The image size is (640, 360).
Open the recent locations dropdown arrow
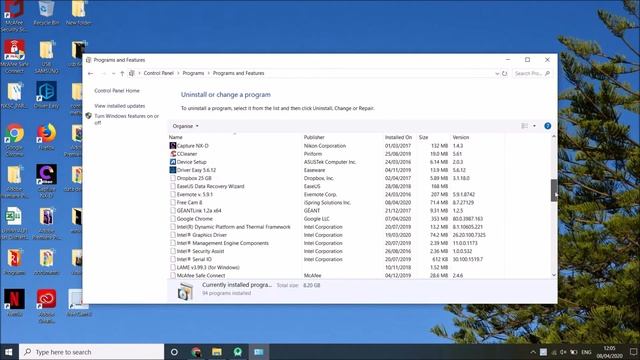(x=113, y=73)
